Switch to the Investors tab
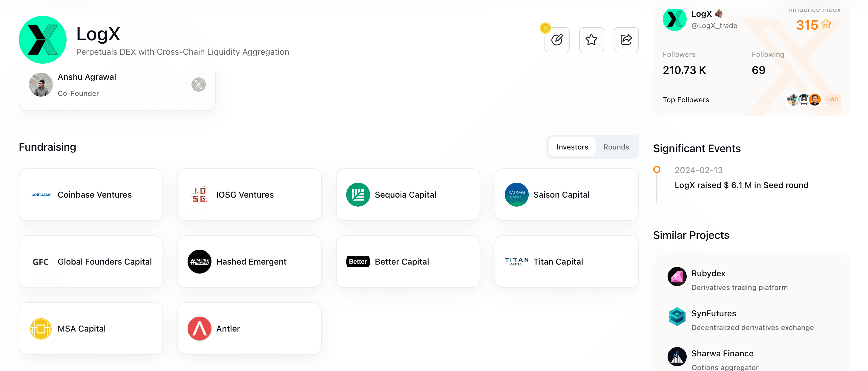The height and width of the screenshot is (371, 868). (x=572, y=147)
